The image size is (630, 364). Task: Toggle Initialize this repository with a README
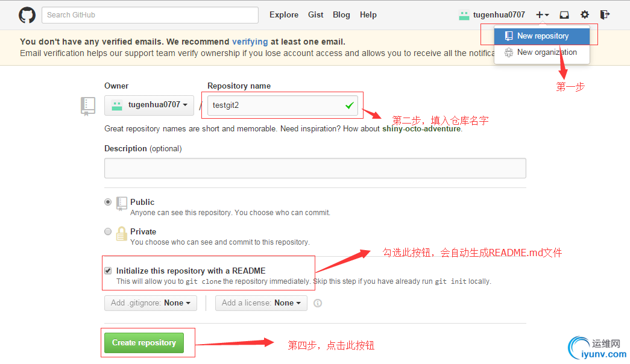point(108,271)
